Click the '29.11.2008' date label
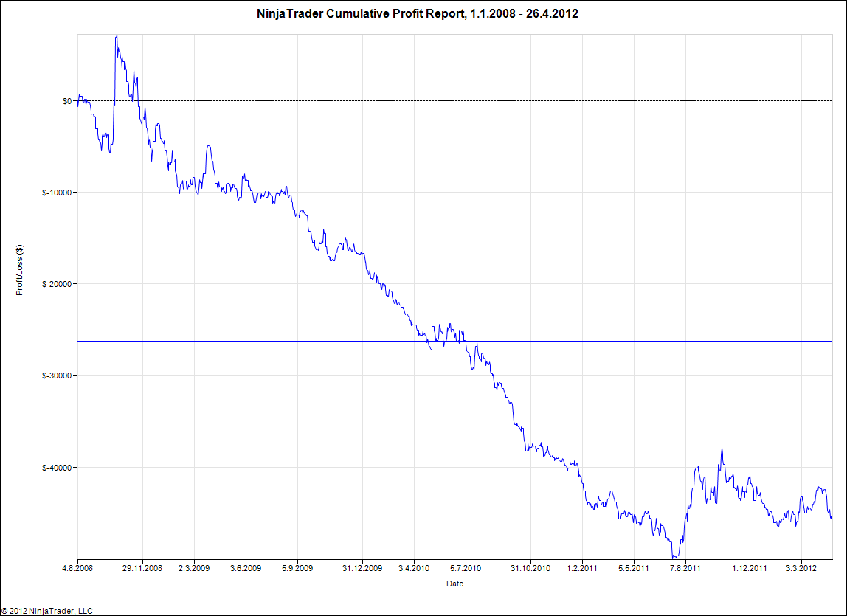The width and height of the screenshot is (847, 616). (x=142, y=568)
